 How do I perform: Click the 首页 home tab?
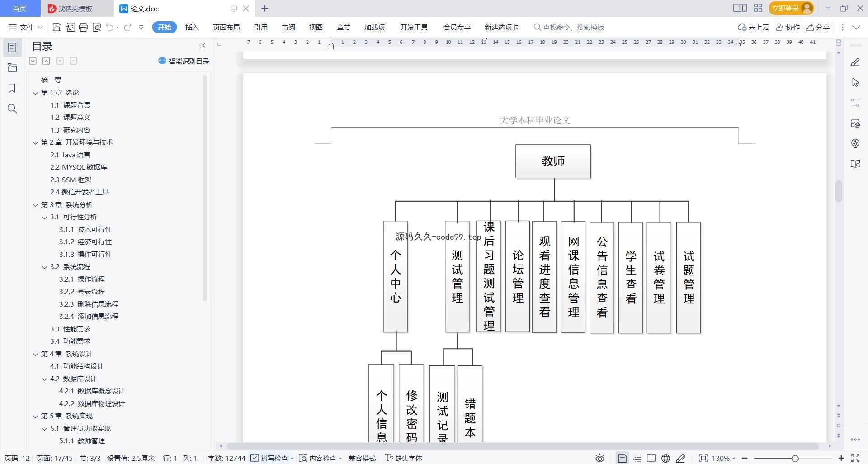tap(19, 9)
